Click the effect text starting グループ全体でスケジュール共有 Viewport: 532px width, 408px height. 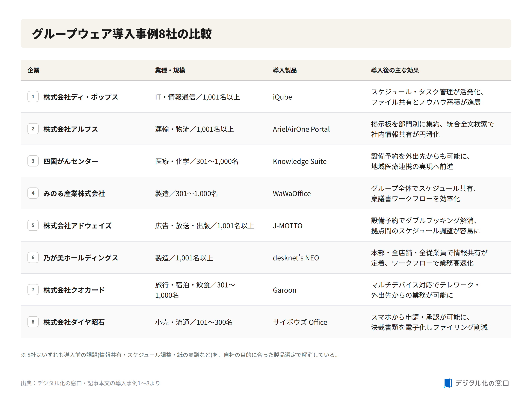[424, 193]
